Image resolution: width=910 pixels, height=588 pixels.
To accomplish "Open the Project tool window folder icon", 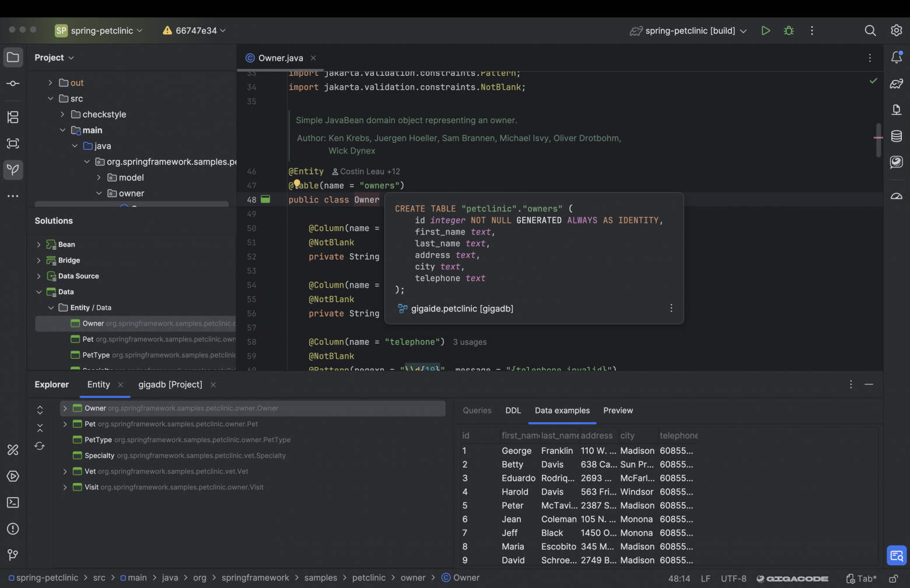I will coord(13,57).
